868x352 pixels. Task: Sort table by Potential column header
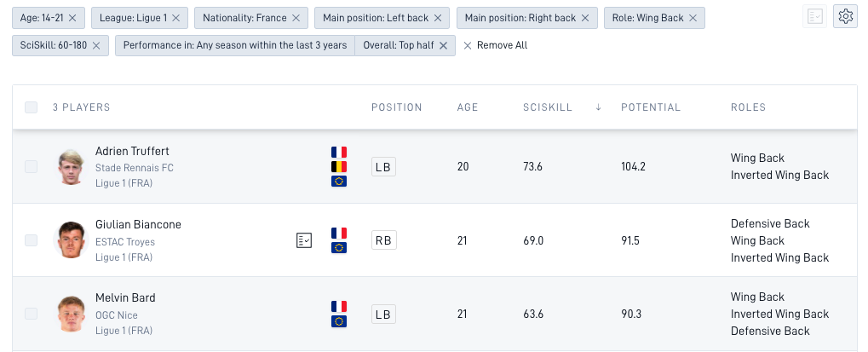tap(651, 107)
